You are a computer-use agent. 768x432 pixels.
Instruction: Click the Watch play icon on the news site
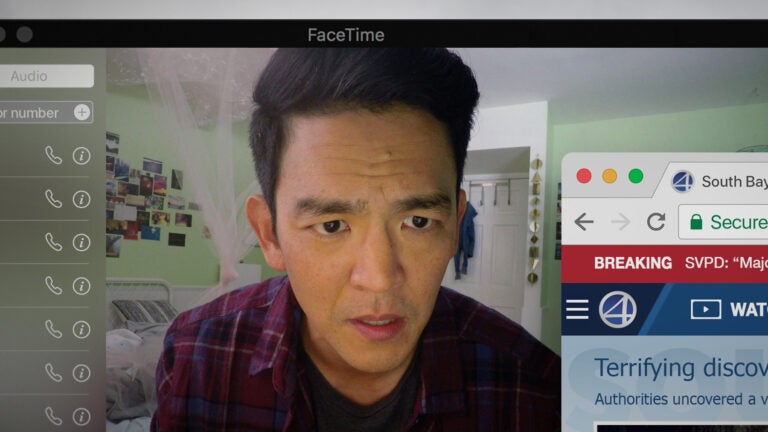tap(706, 310)
